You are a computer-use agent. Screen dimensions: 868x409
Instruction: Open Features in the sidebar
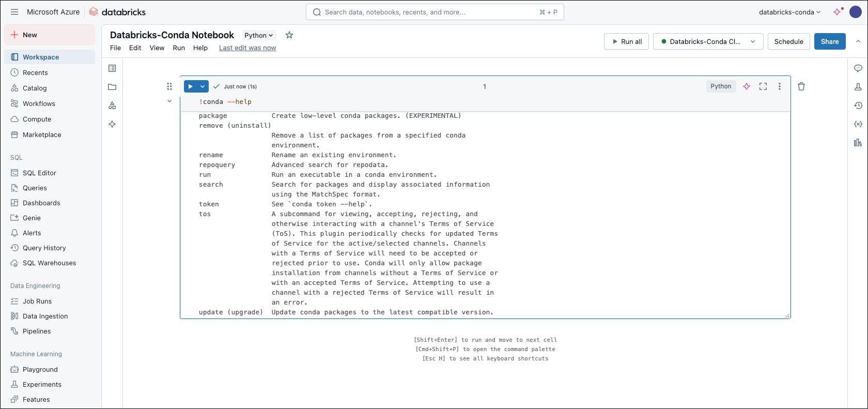(x=50, y=399)
